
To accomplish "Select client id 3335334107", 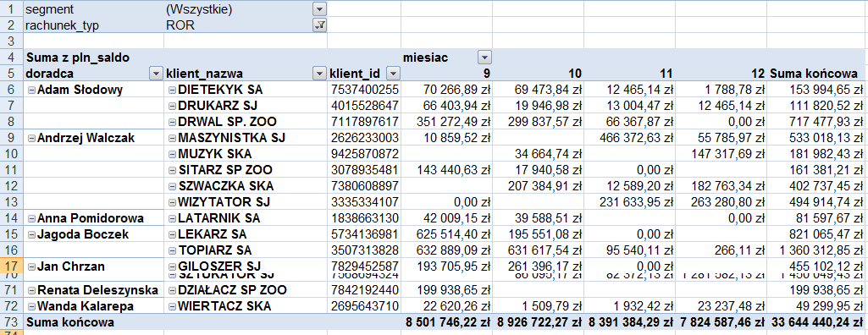I will (365, 202).
